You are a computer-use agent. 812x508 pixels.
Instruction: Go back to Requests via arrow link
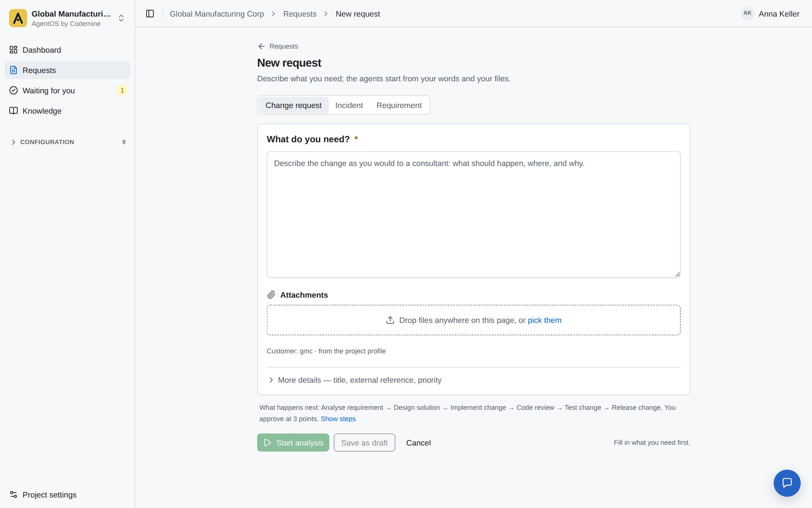click(x=278, y=46)
